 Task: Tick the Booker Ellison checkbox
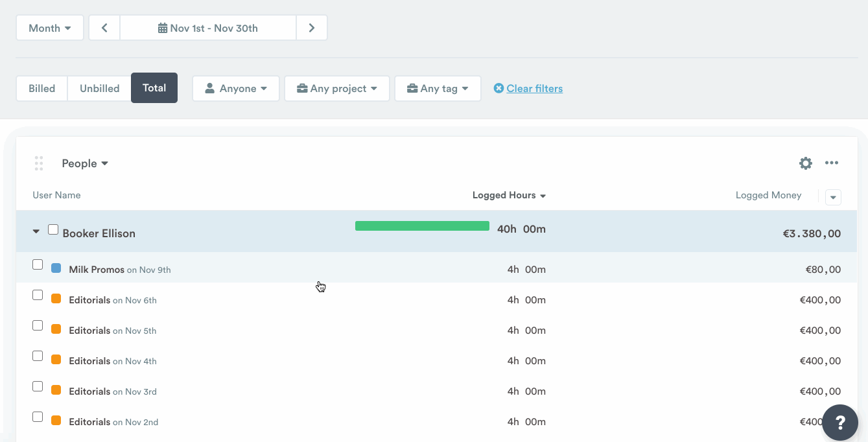tap(53, 229)
